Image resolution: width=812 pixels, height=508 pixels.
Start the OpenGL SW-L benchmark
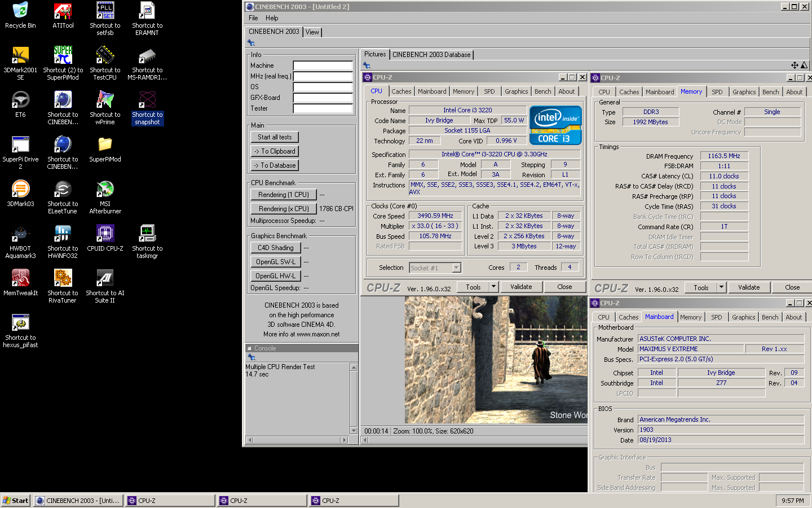click(x=276, y=262)
